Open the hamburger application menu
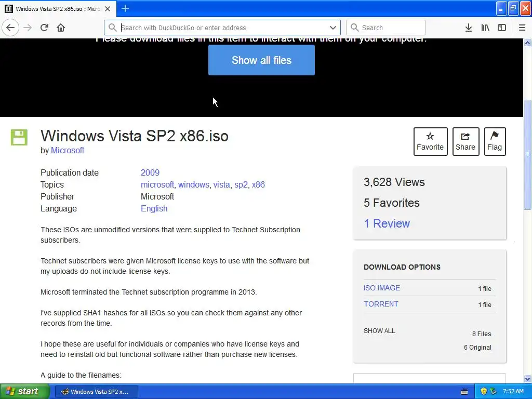Screen dimensions: 532x399 522,28
